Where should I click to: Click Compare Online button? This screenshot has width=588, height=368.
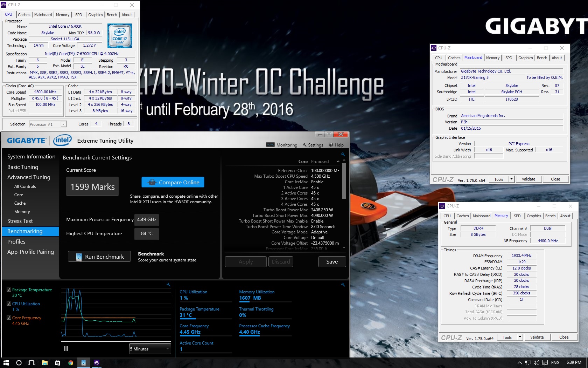point(173,182)
